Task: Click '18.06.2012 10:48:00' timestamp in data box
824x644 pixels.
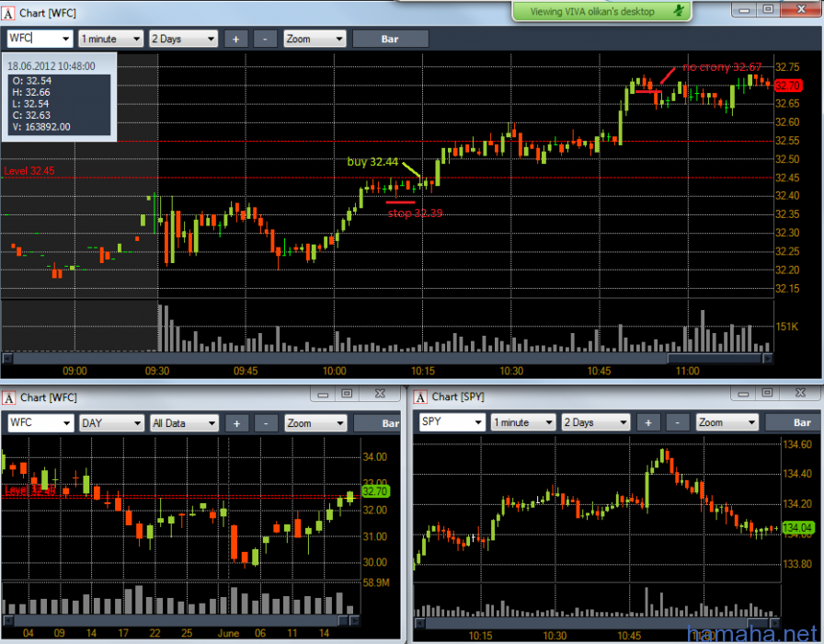Action: coord(51,66)
